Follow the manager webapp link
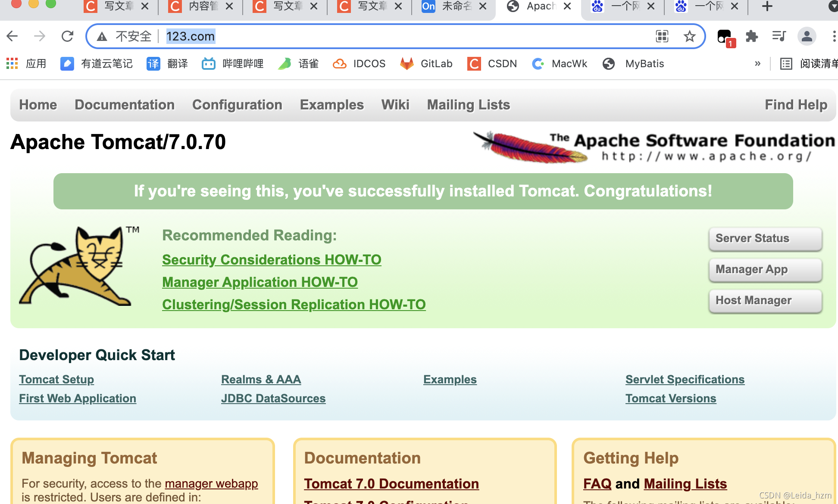838x504 pixels. click(211, 484)
